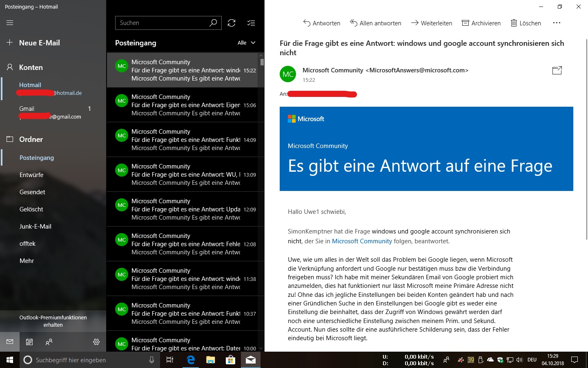Click the taskbar search box
This screenshot has width=588, height=368.
click(89, 360)
